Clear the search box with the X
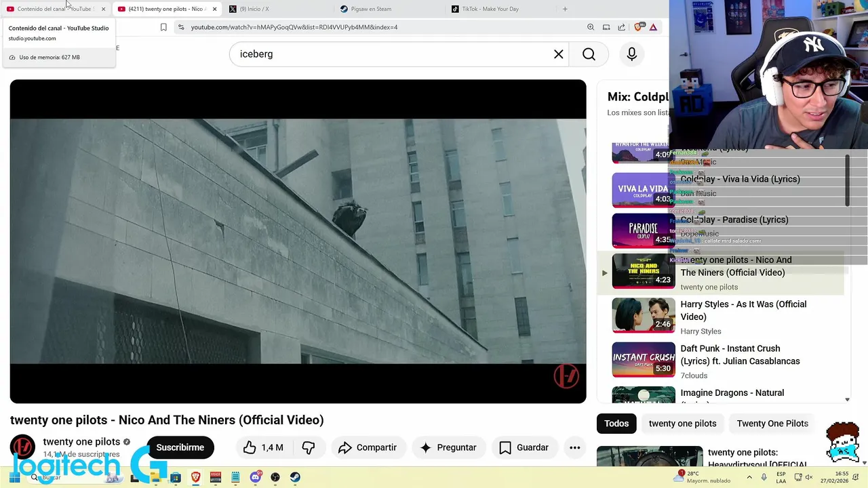 pyautogui.click(x=558, y=54)
